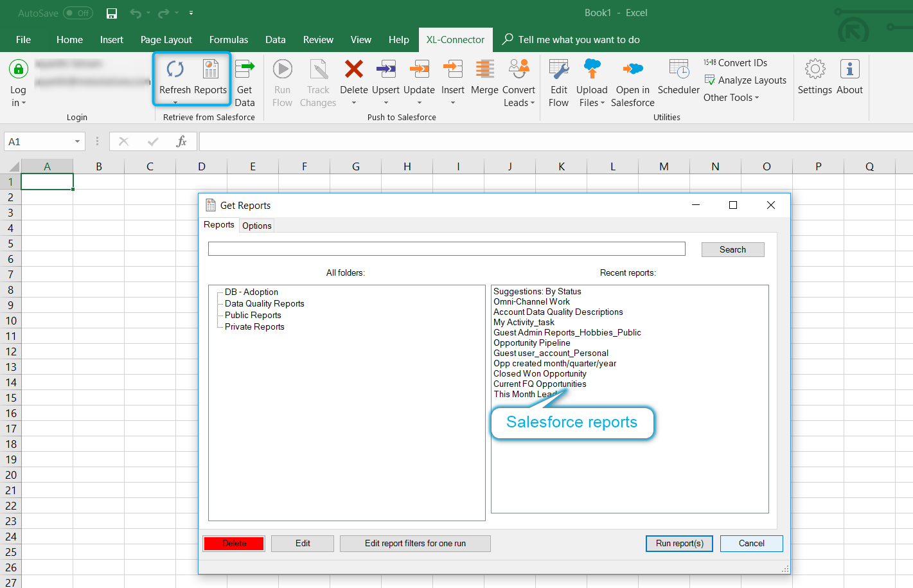
Task: Select report Current FQ Opportunities
Action: click(x=540, y=384)
